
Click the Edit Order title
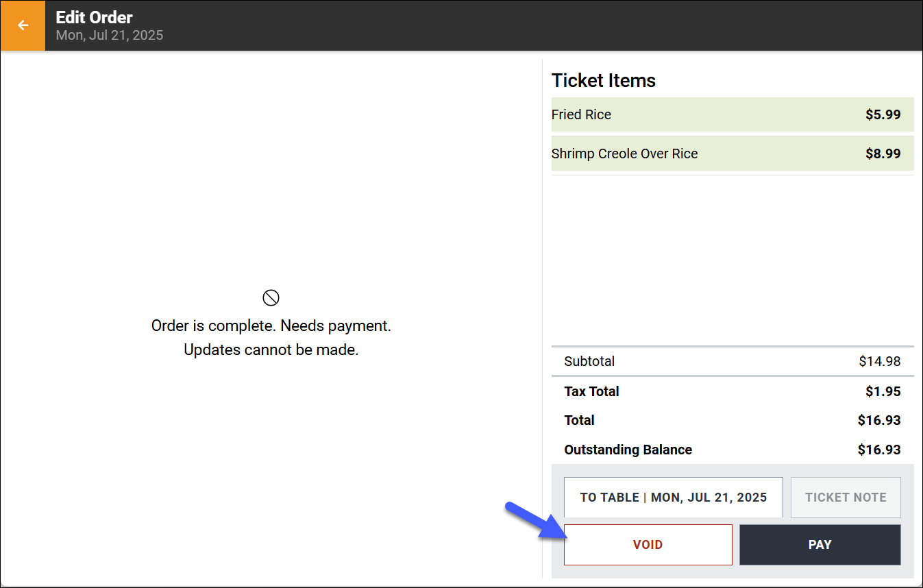tap(95, 17)
